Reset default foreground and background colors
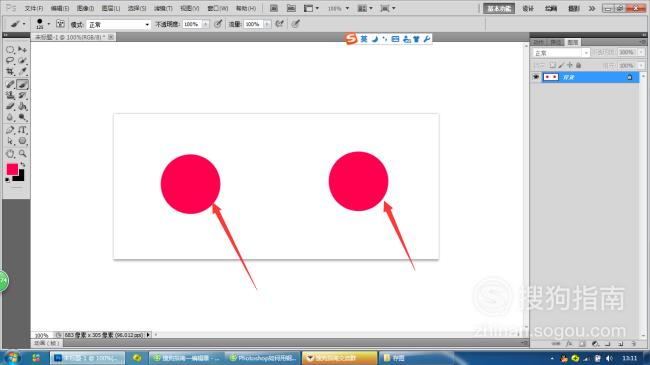 click(x=7, y=180)
